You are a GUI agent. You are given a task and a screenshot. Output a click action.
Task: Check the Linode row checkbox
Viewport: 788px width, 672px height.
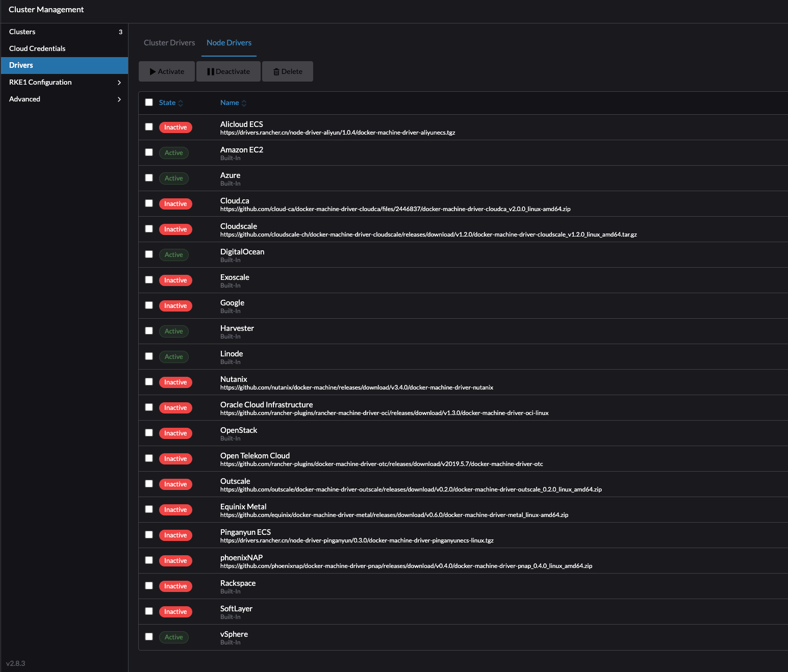pos(149,356)
